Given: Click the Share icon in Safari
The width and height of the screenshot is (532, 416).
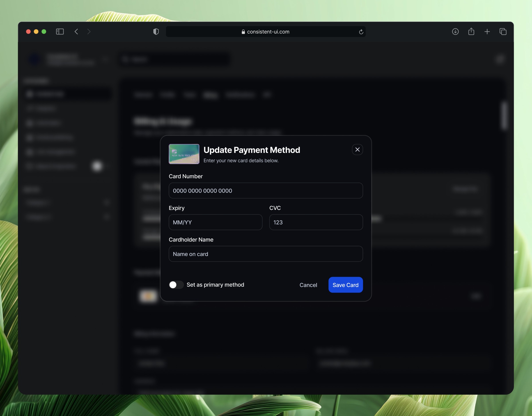Looking at the screenshot, I should [x=471, y=31].
